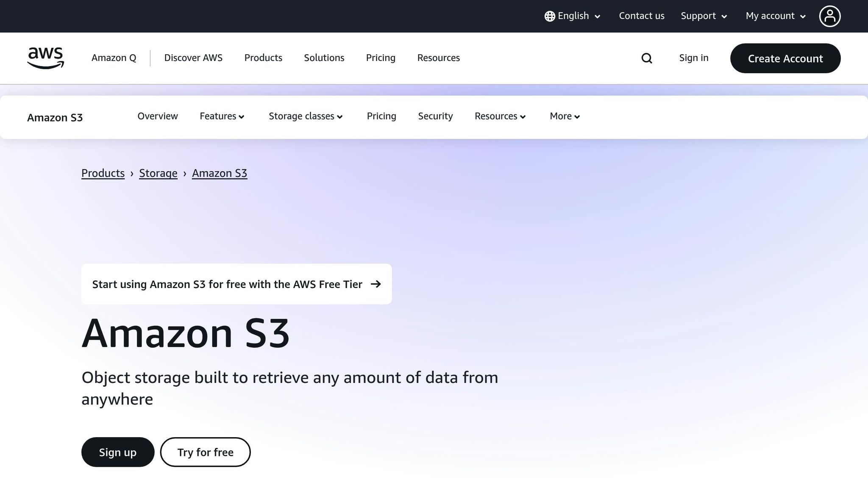Image resolution: width=868 pixels, height=488 pixels.
Task: Click the Object storage tagline text
Action: coord(290,388)
